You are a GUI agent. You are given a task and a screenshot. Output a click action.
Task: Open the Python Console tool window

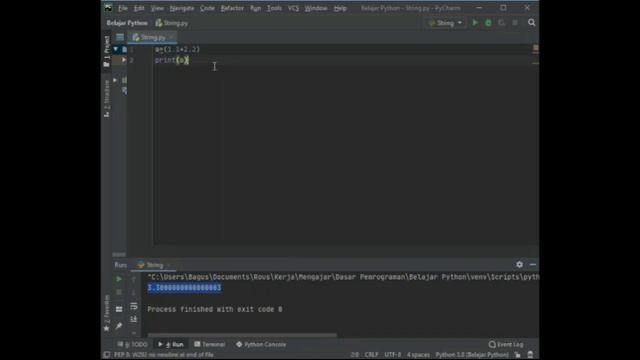261,344
